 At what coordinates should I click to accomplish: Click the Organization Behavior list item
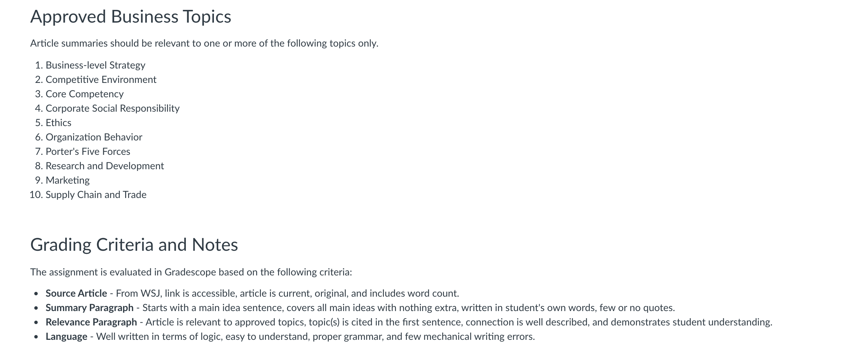(x=94, y=137)
